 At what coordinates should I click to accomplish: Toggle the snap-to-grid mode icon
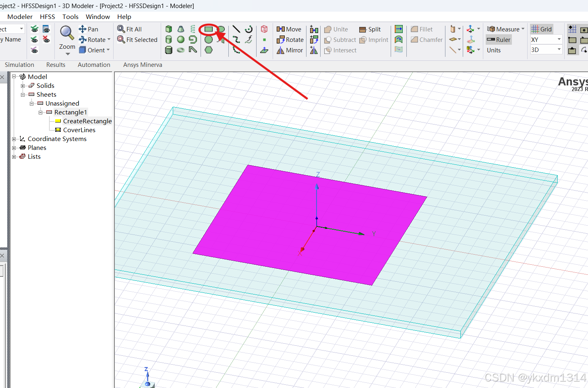pyautogui.click(x=572, y=29)
